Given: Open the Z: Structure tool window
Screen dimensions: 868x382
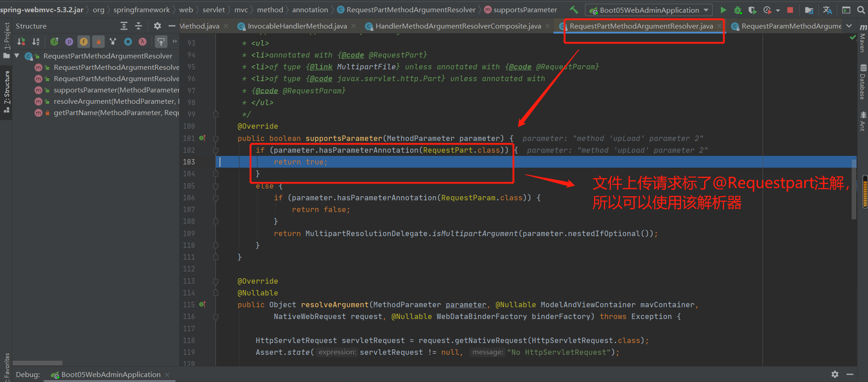Looking at the screenshot, I should tap(6, 92).
